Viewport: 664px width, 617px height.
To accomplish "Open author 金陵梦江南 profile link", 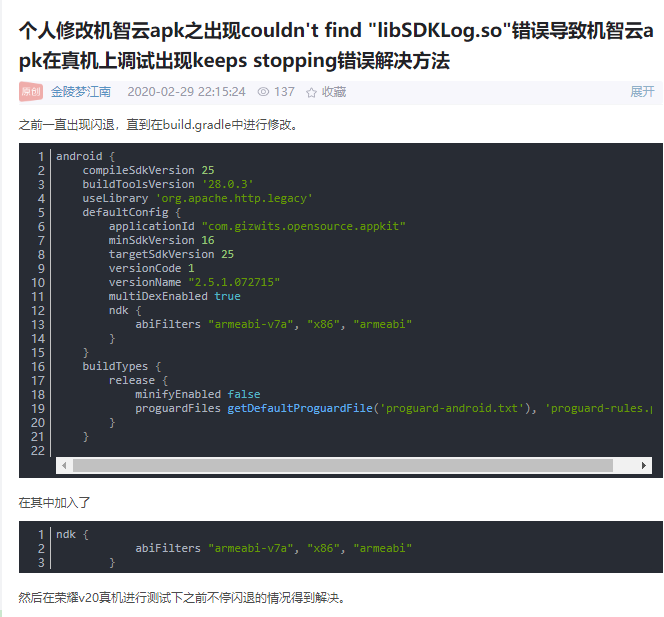I will tap(81, 91).
